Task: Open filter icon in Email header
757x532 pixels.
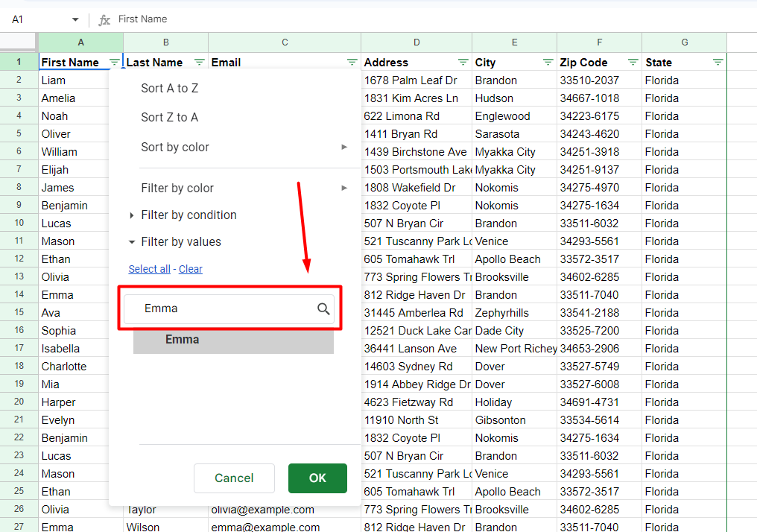Action: [x=352, y=63]
